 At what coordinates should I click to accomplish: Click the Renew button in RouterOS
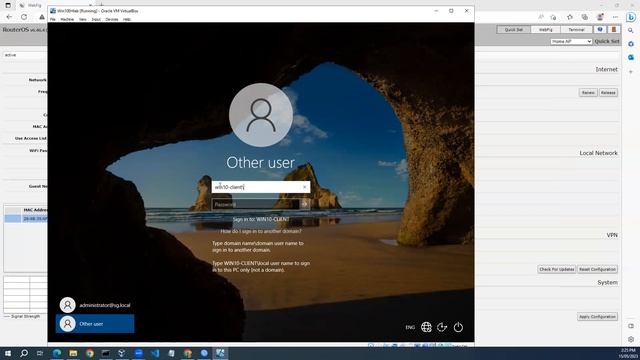588,93
